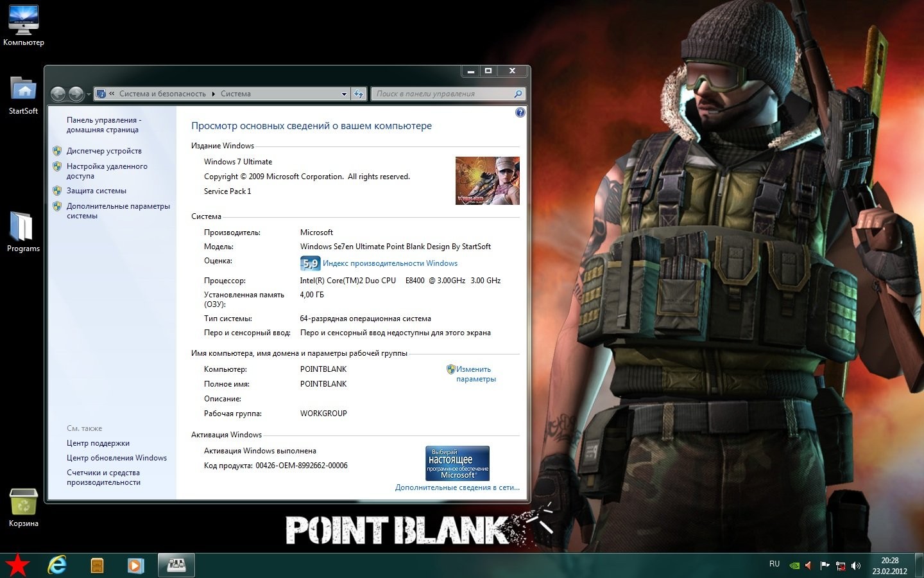Open Счетчики и средства производительности

[x=103, y=477]
